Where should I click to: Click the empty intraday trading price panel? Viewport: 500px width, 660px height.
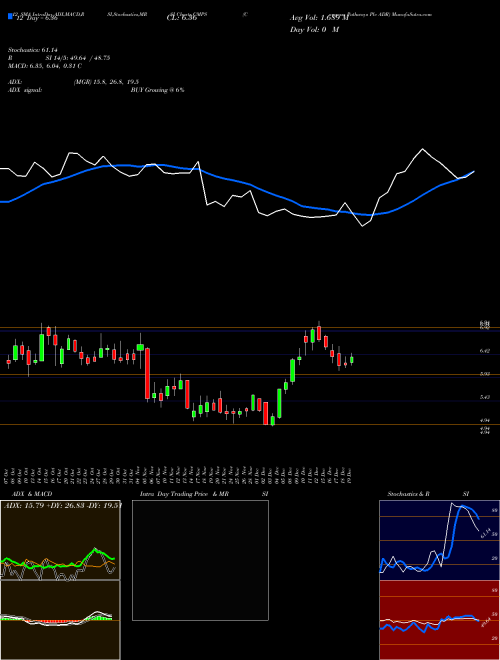coord(200,560)
